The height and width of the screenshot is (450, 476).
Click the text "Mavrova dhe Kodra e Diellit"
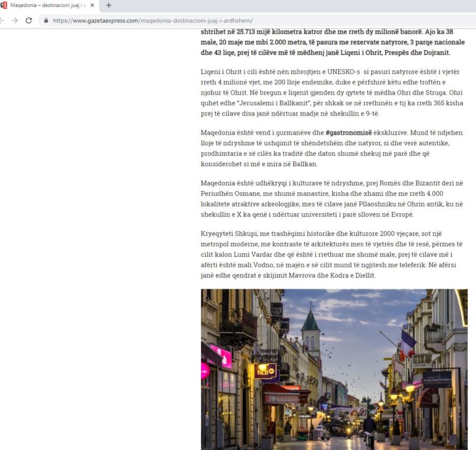coord(331,276)
